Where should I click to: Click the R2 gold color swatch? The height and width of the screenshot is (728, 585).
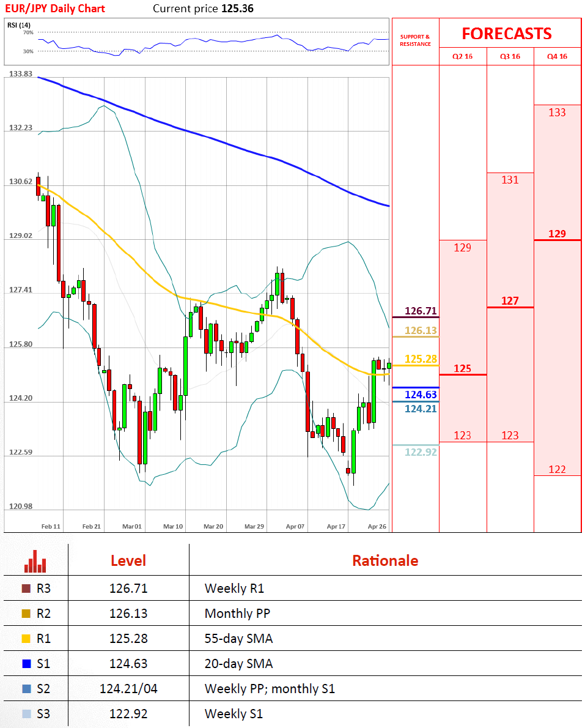(x=26, y=614)
